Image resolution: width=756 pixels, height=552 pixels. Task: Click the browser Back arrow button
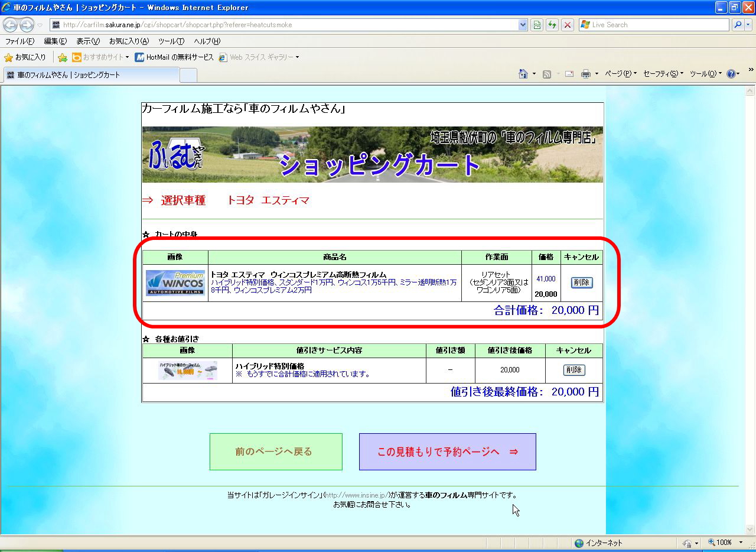click(10, 25)
